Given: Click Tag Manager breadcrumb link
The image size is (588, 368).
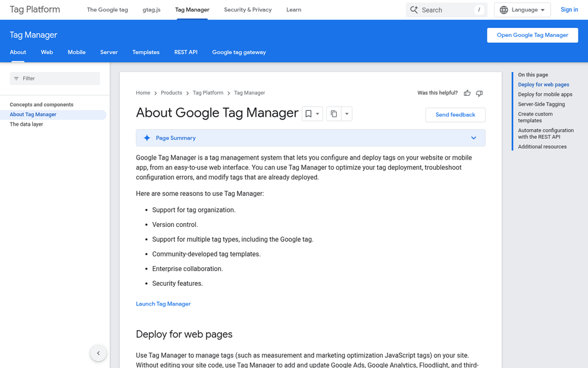Looking at the screenshot, I should point(249,93).
